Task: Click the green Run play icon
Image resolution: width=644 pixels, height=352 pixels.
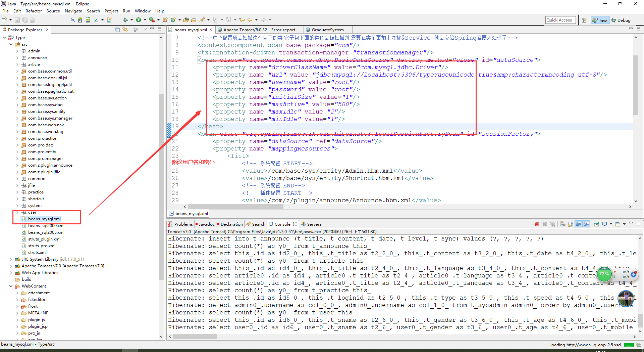Action: (x=139, y=20)
